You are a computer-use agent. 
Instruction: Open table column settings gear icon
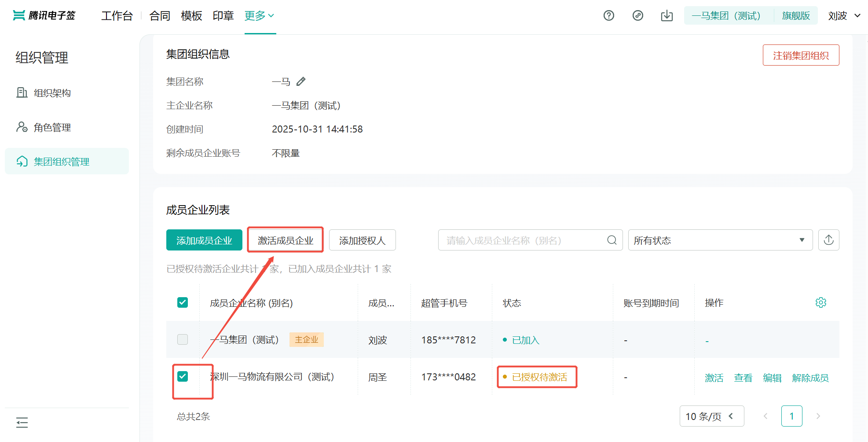pyautogui.click(x=820, y=303)
